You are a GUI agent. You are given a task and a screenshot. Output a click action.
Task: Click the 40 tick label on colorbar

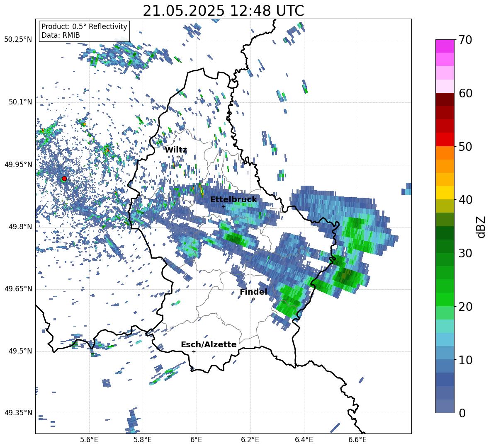point(465,200)
